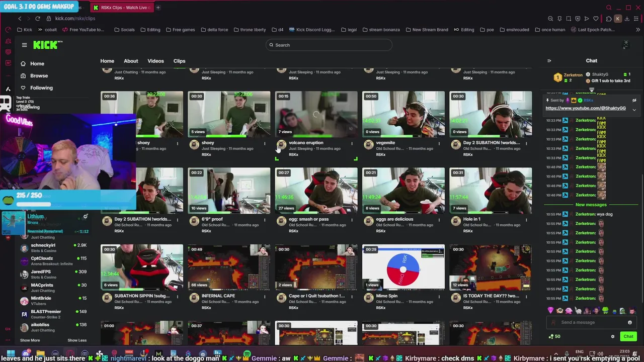Click channel avatar beside vegemite clip
Screen dimensions: 644x362
368,145
